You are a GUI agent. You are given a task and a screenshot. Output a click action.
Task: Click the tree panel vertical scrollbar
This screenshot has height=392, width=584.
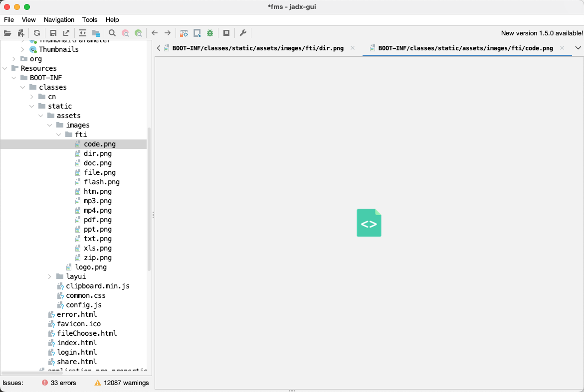[149, 199]
